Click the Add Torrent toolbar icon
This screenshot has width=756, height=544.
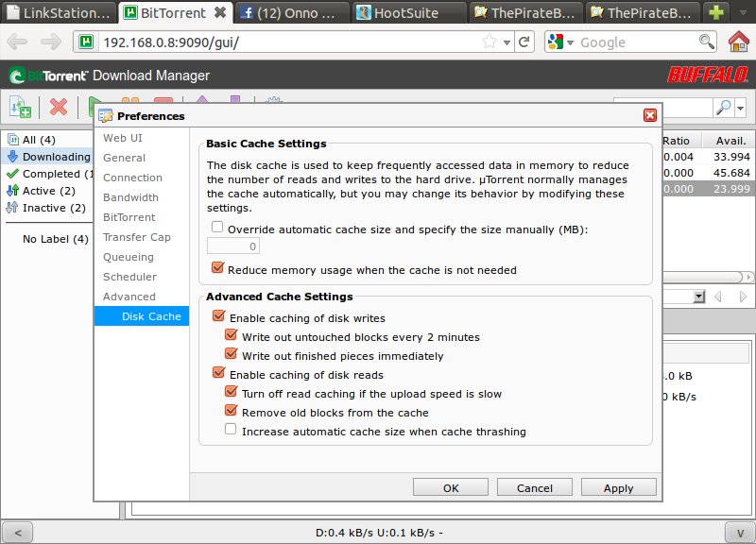point(20,107)
